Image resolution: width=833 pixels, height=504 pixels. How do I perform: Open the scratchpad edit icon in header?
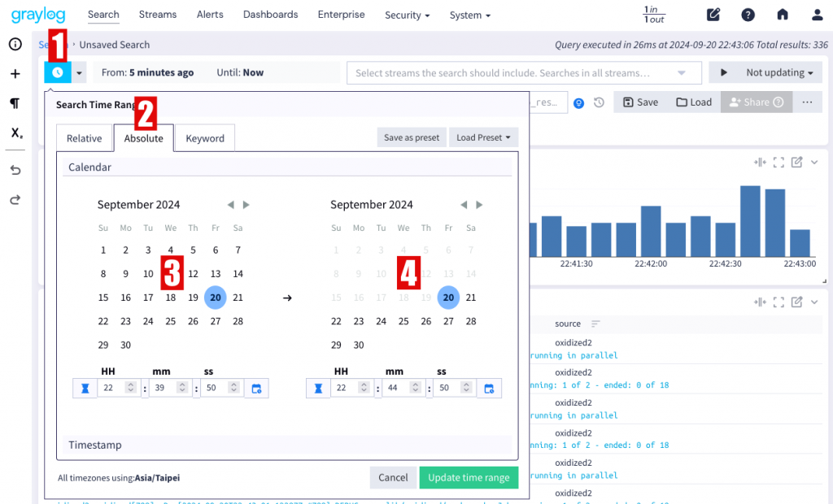click(x=713, y=15)
